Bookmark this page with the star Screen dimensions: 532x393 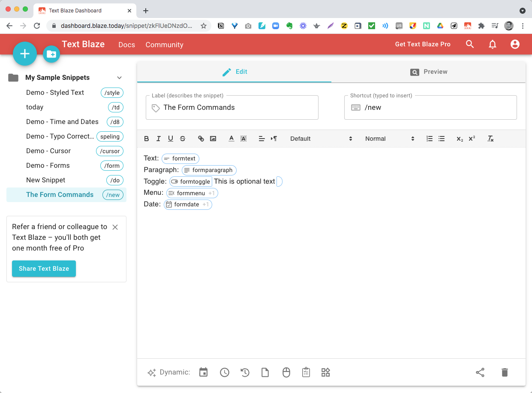[204, 26]
